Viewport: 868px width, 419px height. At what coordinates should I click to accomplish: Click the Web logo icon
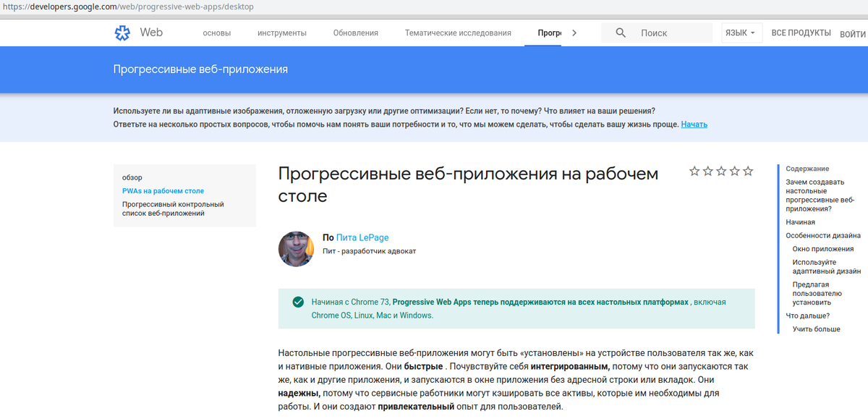coord(122,33)
